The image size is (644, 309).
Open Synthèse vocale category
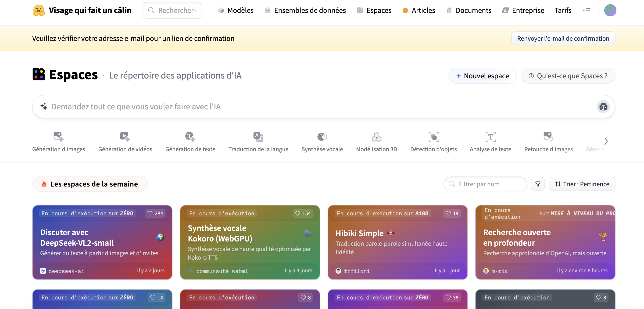pyautogui.click(x=322, y=142)
